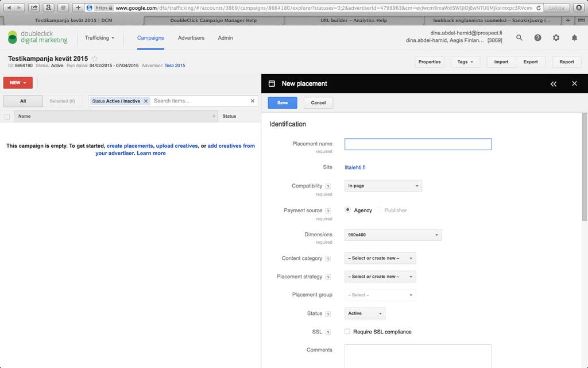Viewport: 588px width, 368px height.
Task: Open the Testi 2015 advertiser link
Action: pos(175,66)
